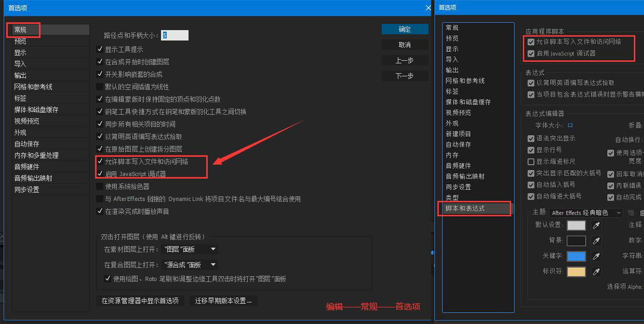Toggle 在合成开始时创建图层 checkbox

[x=100, y=62]
